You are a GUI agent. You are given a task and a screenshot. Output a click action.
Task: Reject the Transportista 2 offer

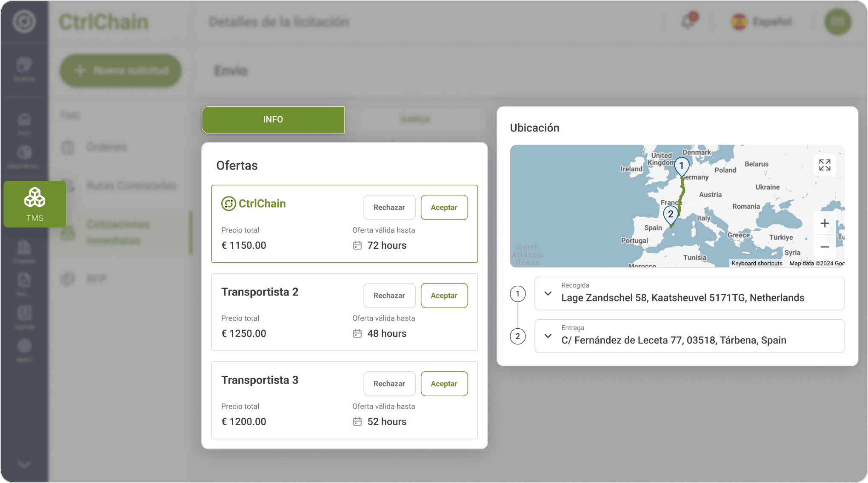[x=389, y=295]
